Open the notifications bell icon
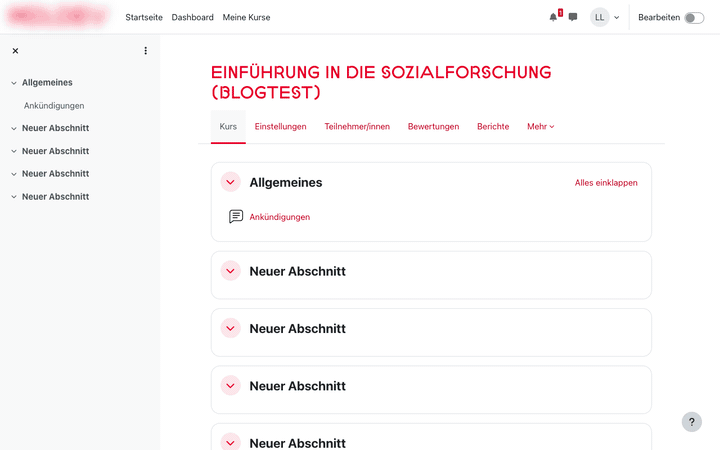 click(553, 17)
